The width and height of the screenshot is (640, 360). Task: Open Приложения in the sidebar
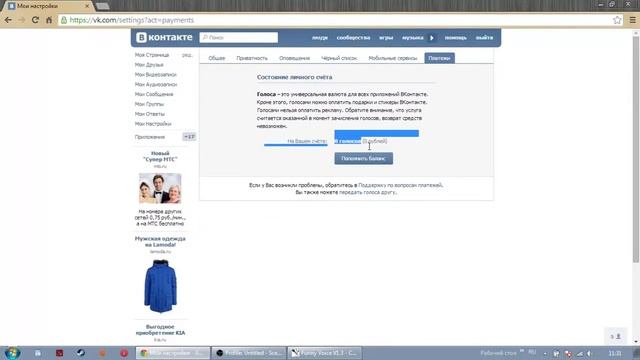(x=150, y=137)
